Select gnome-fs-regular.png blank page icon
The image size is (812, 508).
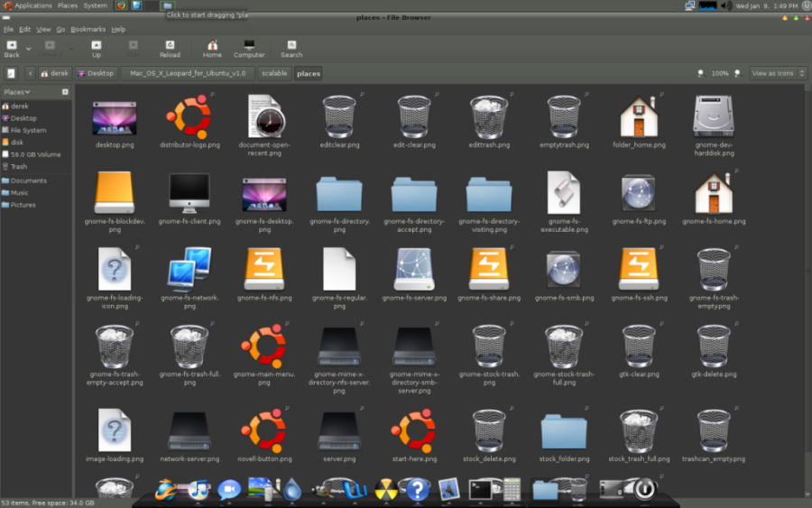339,269
